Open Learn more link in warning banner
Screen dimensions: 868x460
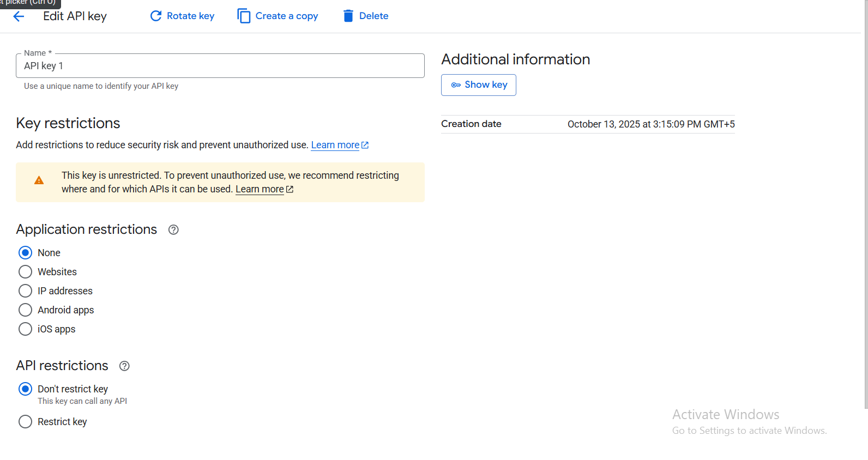[x=260, y=189]
